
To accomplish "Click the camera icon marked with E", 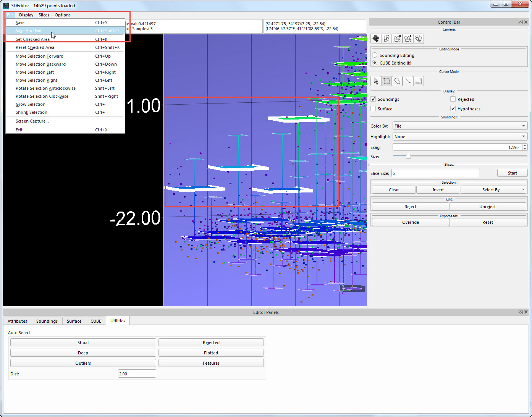I will point(408,39).
